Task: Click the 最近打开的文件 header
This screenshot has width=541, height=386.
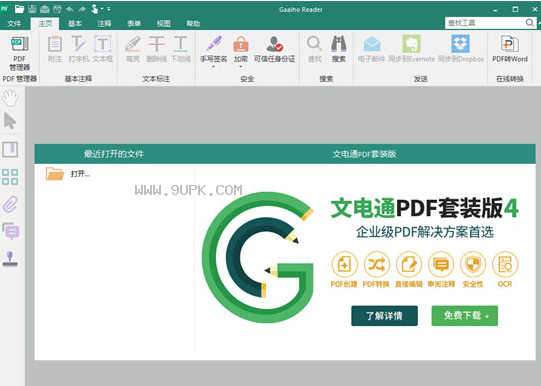Action: coord(114,154)
